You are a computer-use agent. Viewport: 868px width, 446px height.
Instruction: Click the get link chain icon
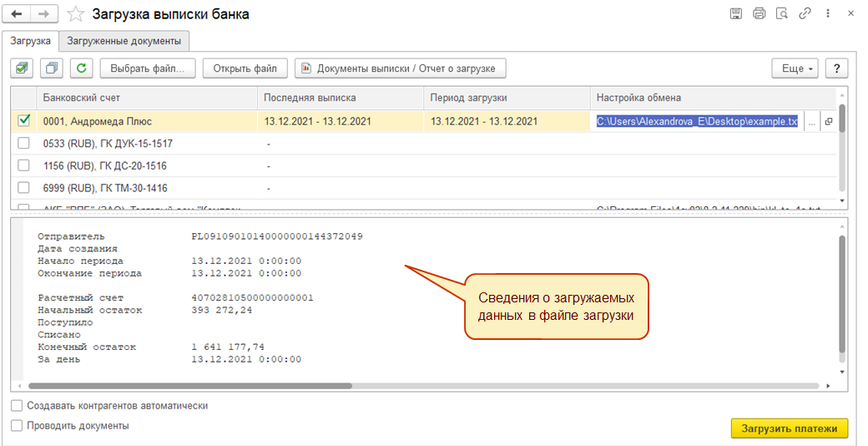805,14
